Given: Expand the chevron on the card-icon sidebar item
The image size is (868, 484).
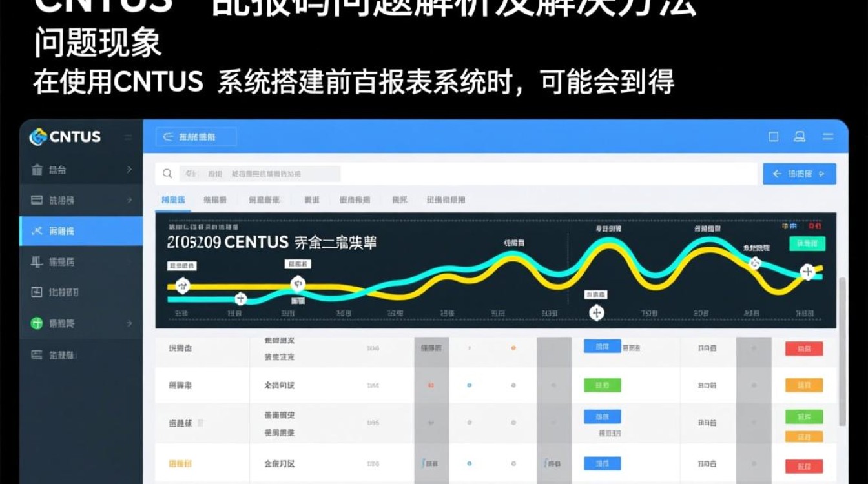Looking at the screenshot, I should 129,200.
